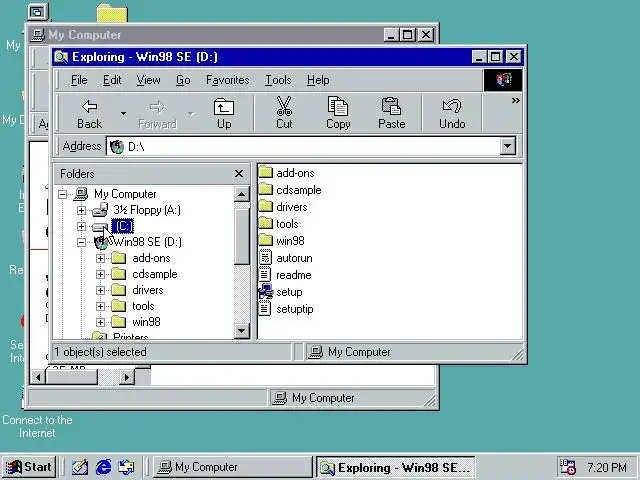Copy the selected item via the toolbar
The height and width of the screenshot is (480, 640).
338,113
